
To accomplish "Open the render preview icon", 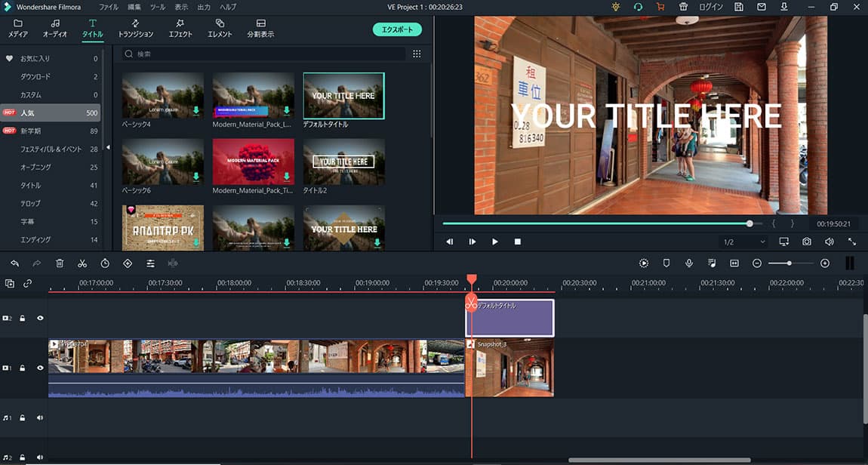I will 644,263.
